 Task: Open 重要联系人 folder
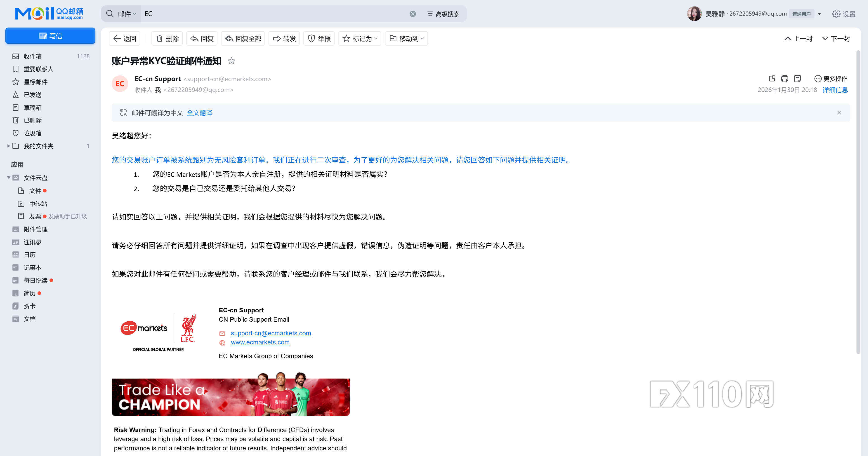pos(51,69)
